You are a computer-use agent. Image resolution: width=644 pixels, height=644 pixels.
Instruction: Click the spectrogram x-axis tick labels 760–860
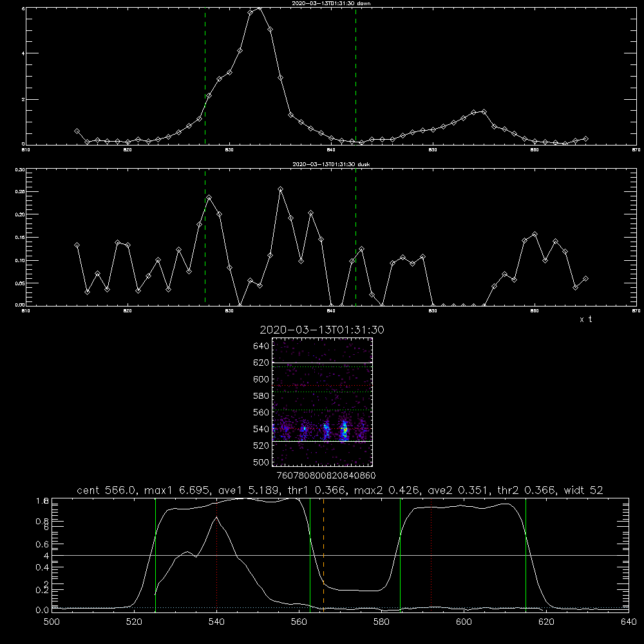click(326, 475)
